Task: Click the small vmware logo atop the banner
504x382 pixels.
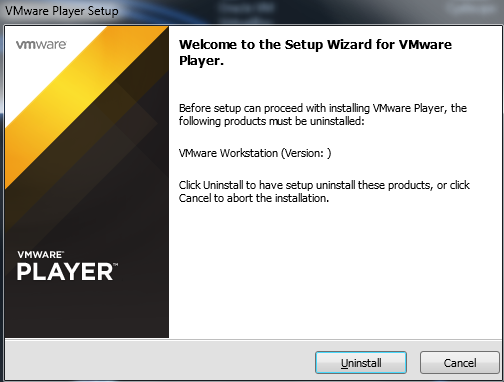Action: 41,45
